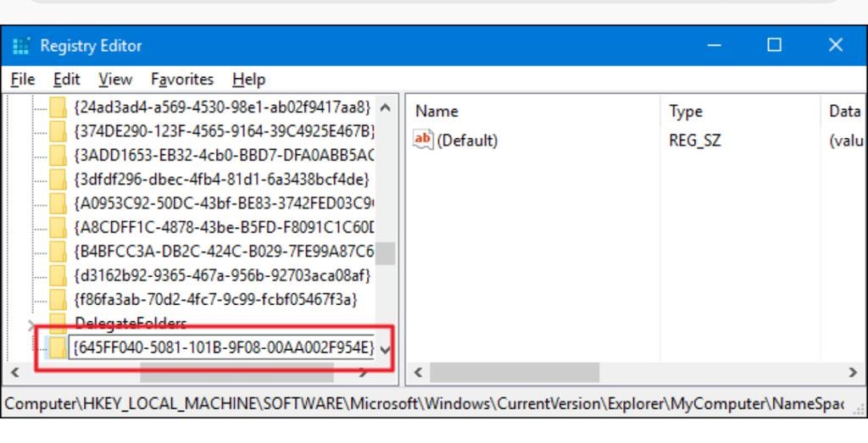Open the Favorites menu
Screen dimensions: 868x443
[182, 80]
